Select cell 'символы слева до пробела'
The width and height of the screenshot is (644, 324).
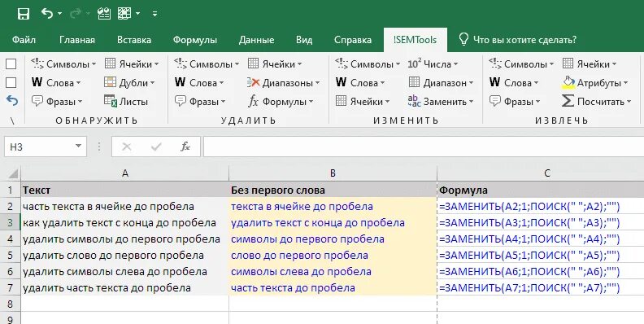click(333, 271)
